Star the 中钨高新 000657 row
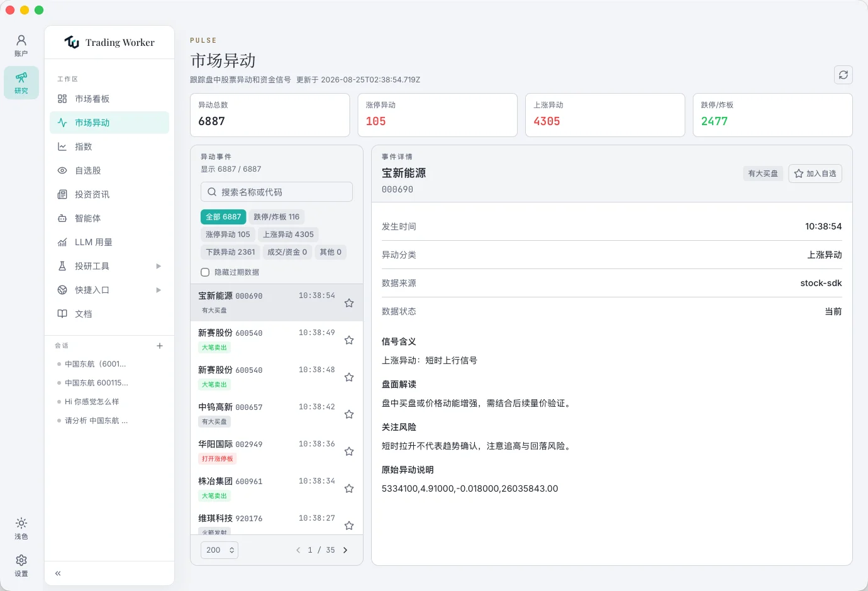 (349, 414)
